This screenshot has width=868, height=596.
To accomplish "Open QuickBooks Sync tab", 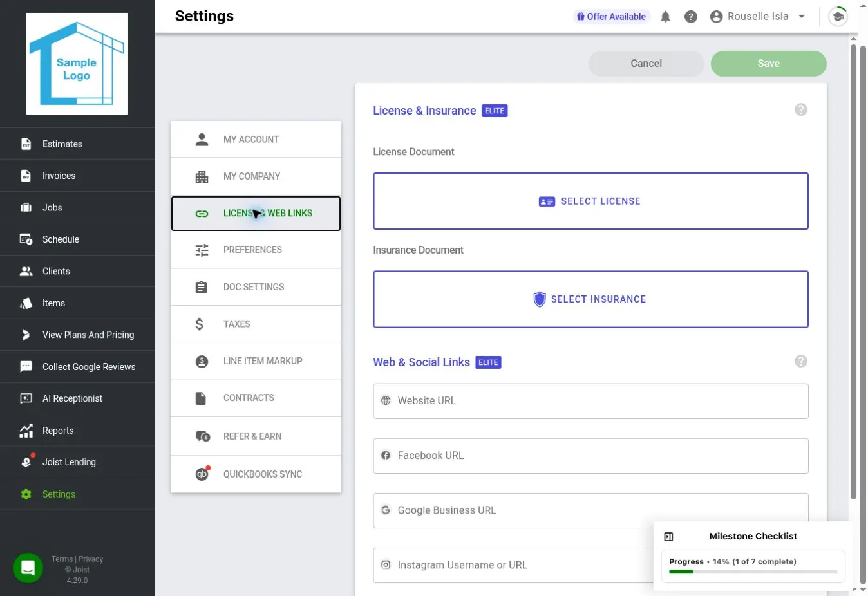I will tap(256, 474).
